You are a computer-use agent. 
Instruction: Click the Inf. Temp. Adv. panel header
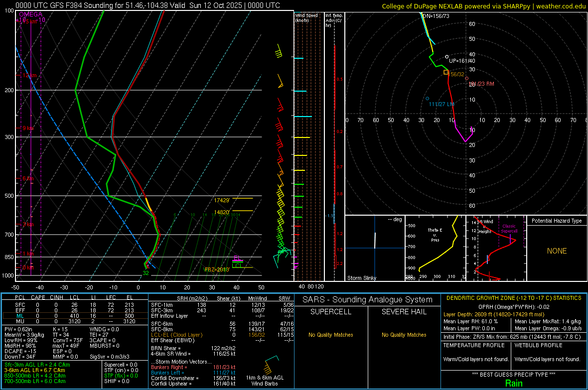334,20
